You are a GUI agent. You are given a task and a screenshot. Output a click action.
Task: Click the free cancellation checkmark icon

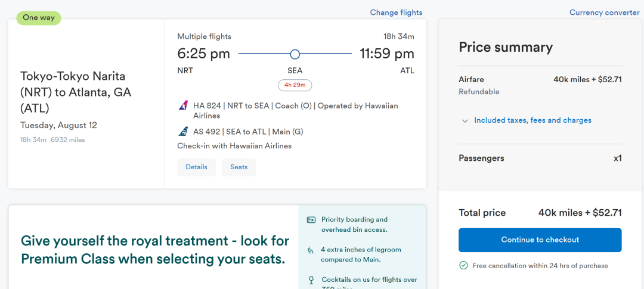coord(464,266)
